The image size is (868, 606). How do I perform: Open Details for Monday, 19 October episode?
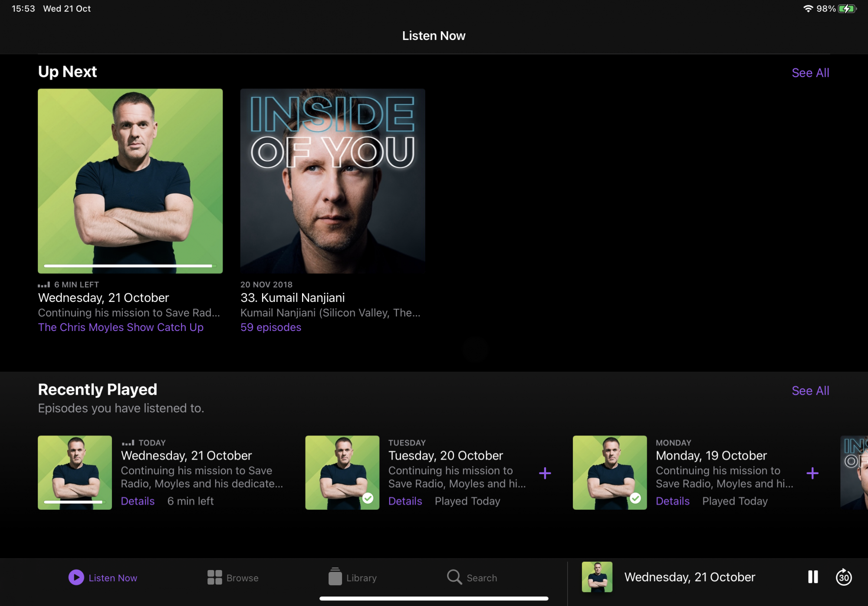(x=672, y=501)
